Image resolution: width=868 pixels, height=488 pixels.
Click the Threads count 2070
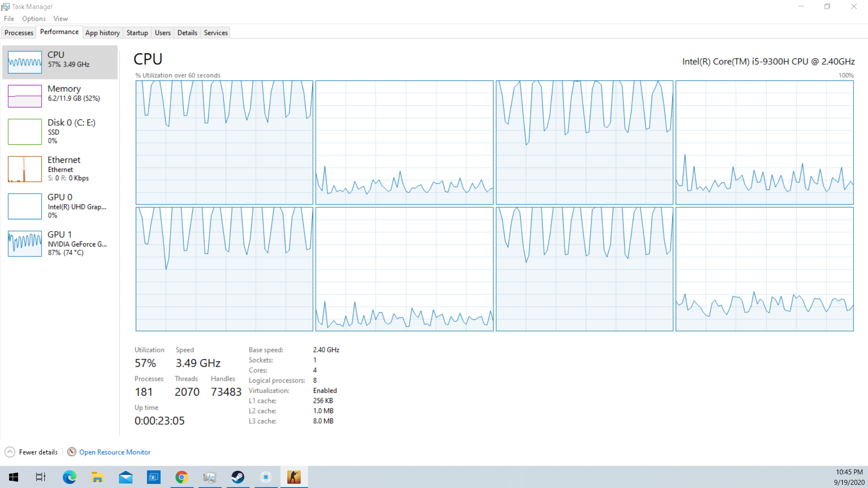(x=187, y=392)
